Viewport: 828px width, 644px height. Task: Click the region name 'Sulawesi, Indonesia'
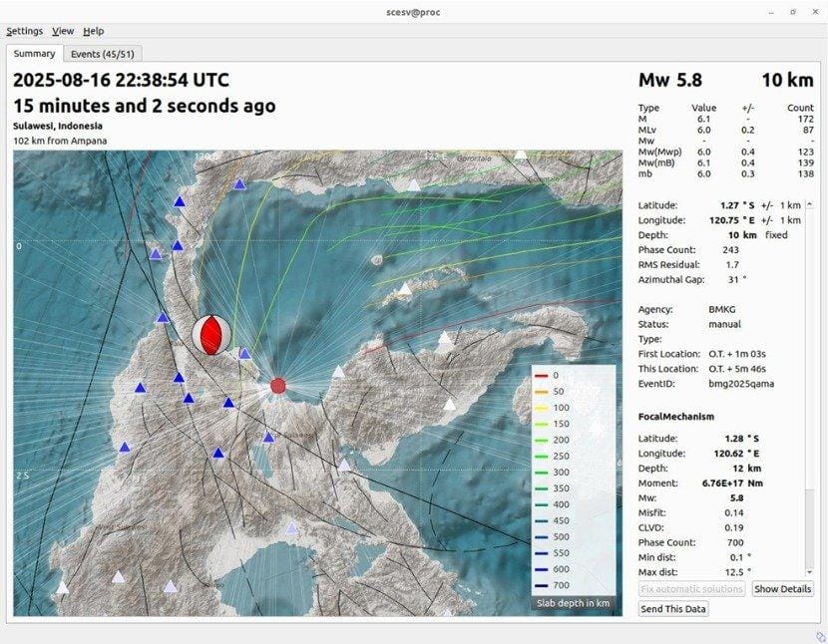(58, 126)
